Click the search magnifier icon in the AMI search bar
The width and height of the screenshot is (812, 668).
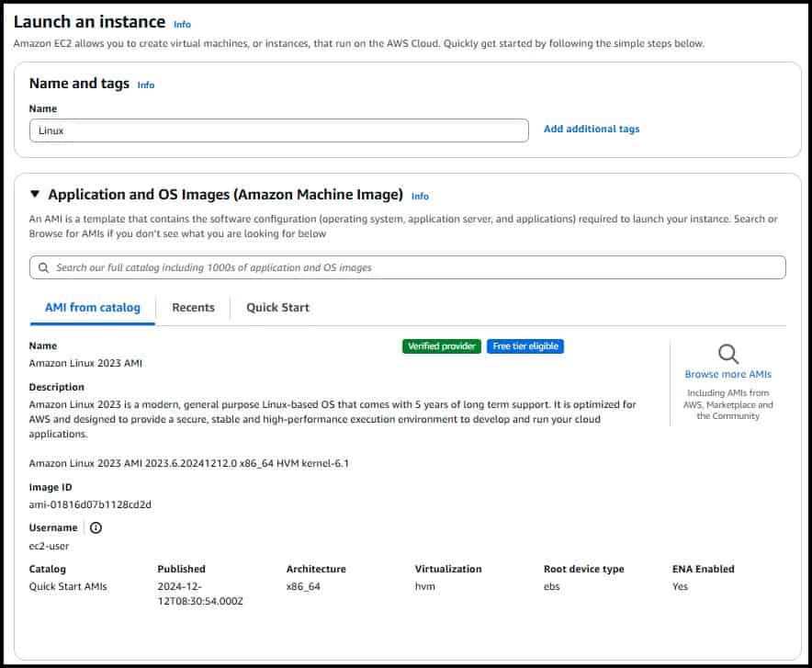(x=43, y=266)
